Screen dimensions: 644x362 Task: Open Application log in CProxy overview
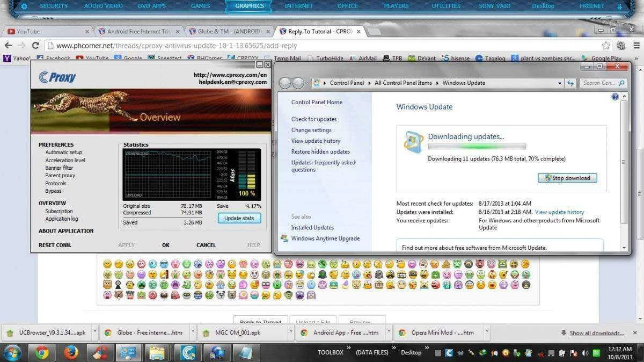(x=62, y=219)
